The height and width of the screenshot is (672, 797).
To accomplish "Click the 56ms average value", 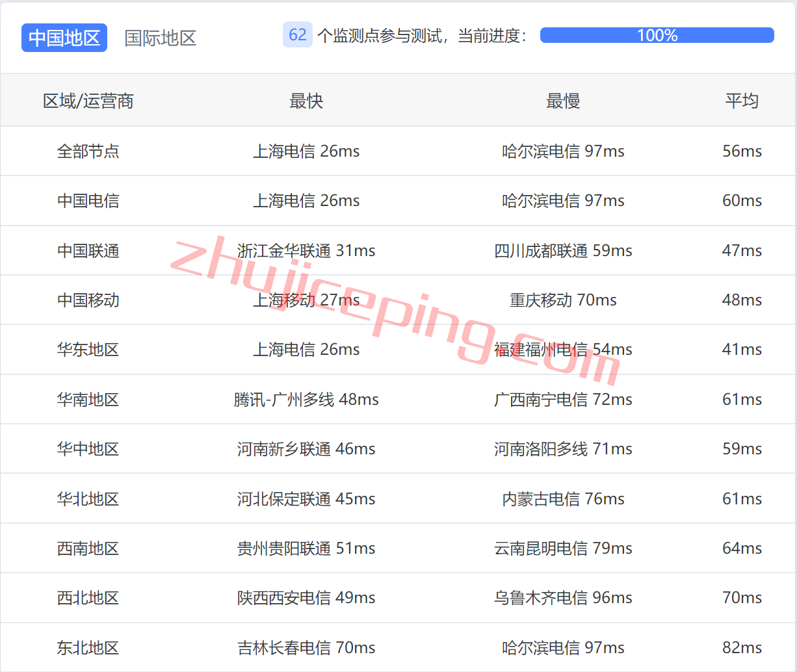I will click(x=742, y=151).
